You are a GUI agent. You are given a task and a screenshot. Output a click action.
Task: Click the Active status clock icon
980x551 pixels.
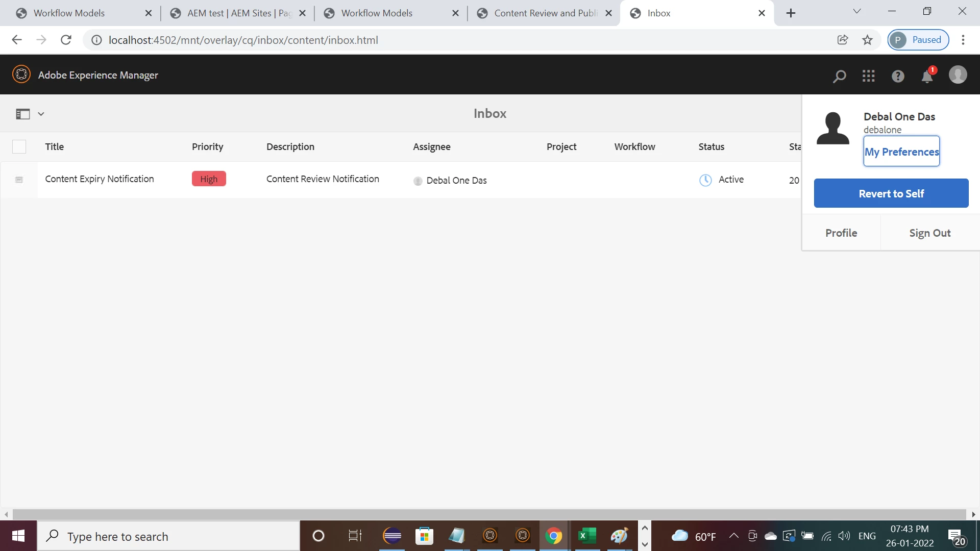click(x=705, y=180)
